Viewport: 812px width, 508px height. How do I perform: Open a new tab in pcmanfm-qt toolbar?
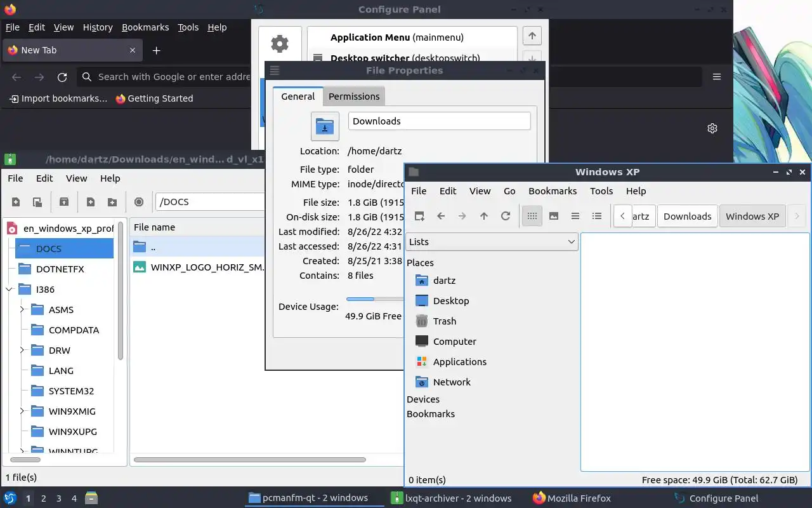click(x=419, y=216)
